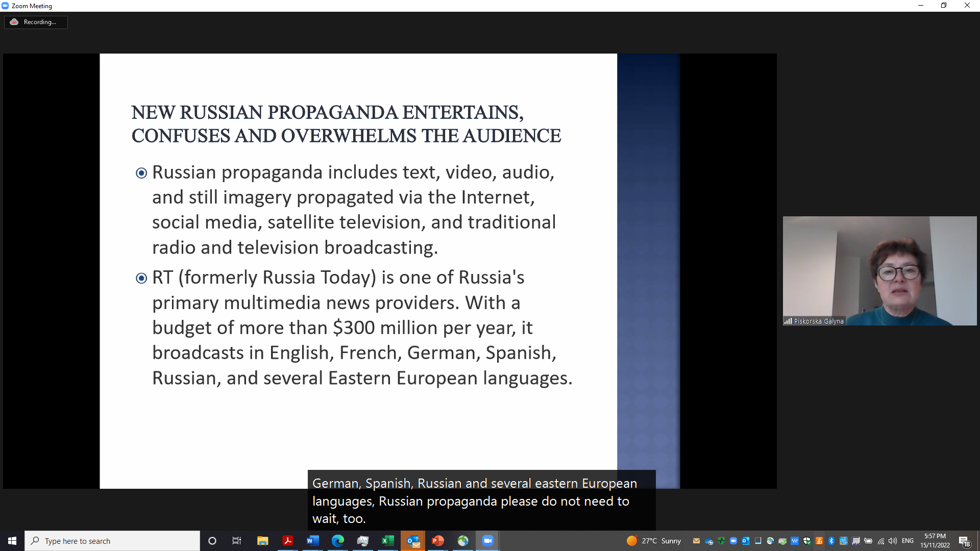
Task: Switch ENG input language
Action: (x=908, y=541)
